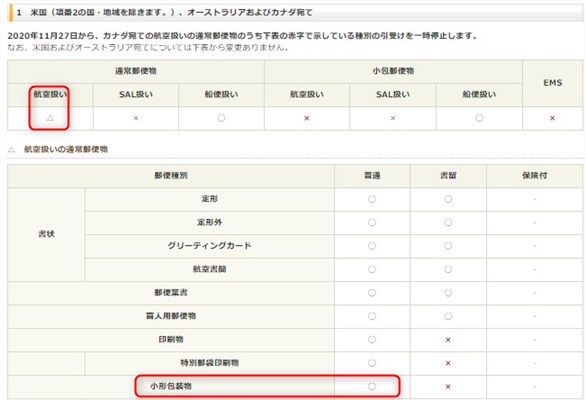The height and width of the screenshot is (400, 586).
Task: Click the '定形' row label
Action: tap(210, 199)
